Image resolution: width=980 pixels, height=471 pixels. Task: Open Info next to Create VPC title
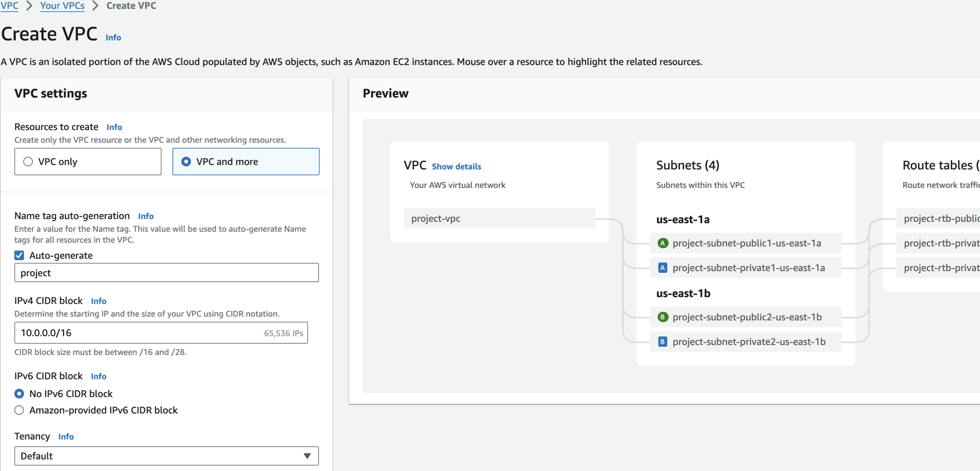[x=113, y=38]
